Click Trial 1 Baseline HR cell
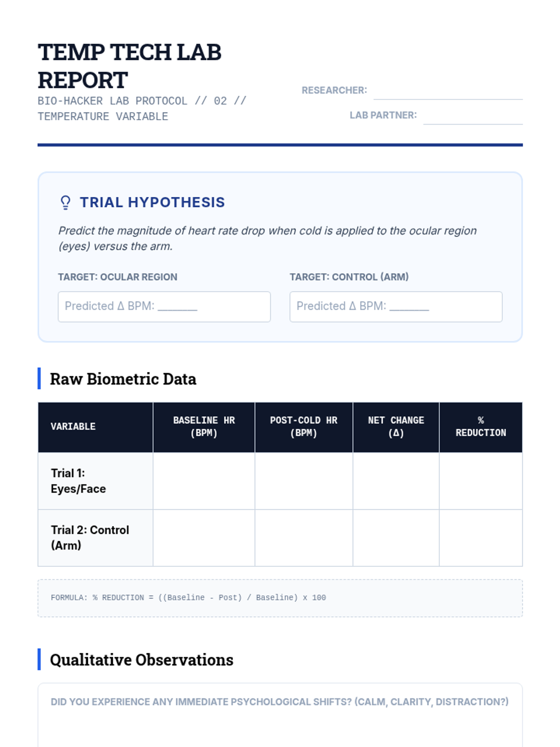 click(204, 481)
